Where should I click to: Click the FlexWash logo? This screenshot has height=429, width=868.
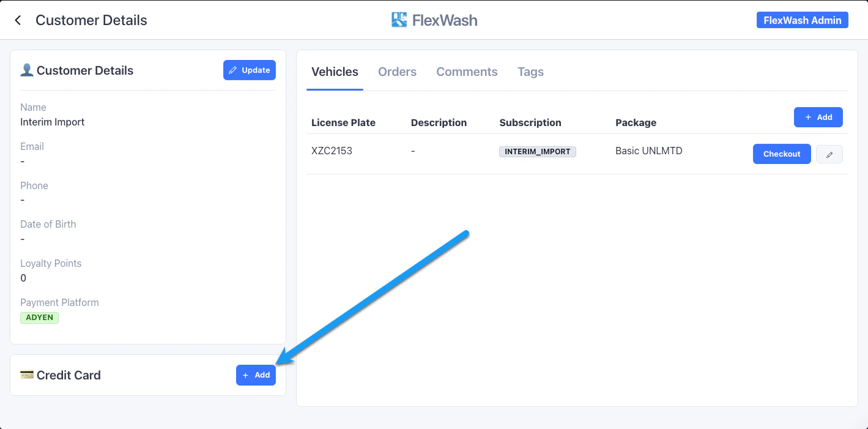(x=434, y=20)
